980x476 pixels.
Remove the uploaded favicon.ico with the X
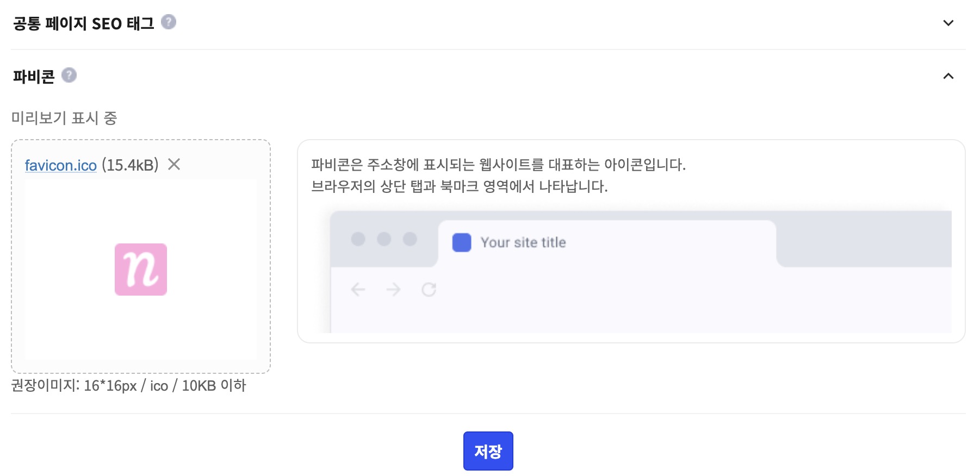[x=174, y=164]
